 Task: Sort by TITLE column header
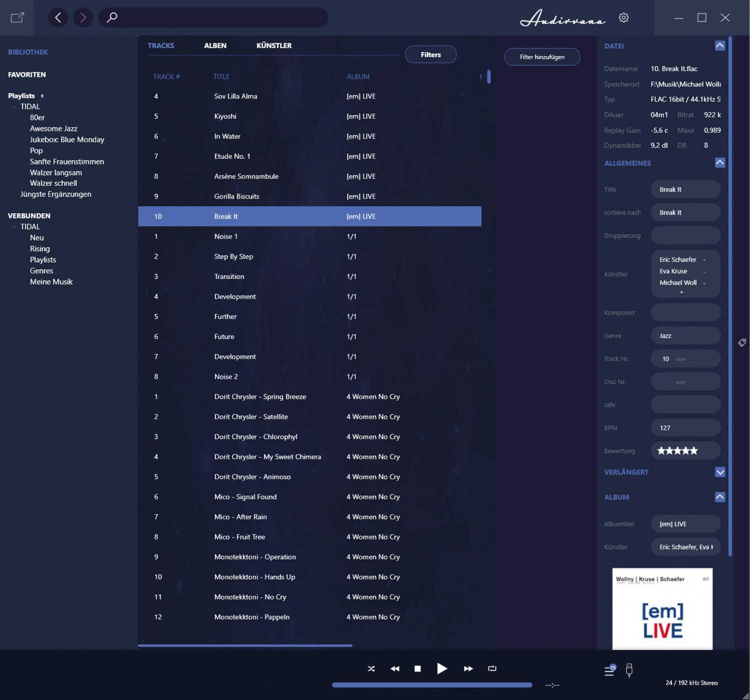click(x=221, y=76)
